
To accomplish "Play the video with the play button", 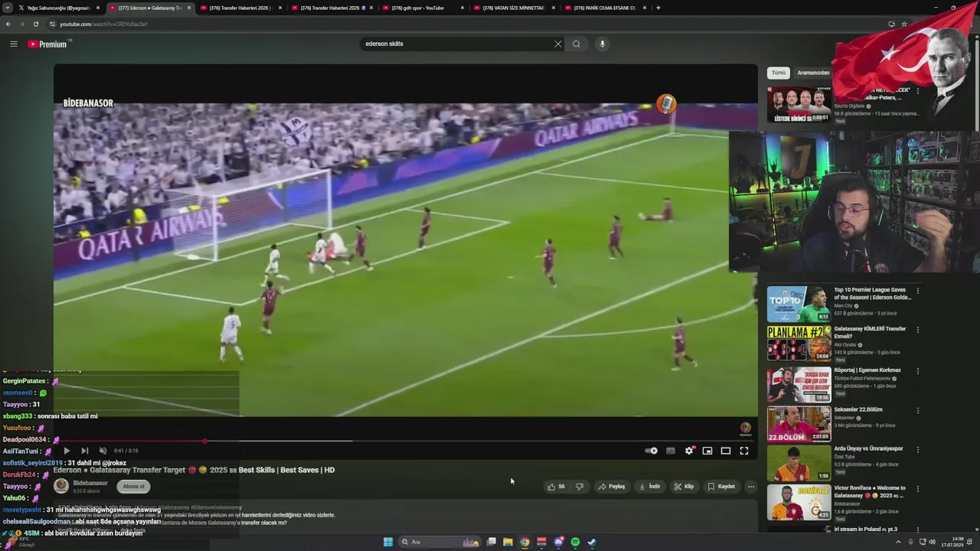I will 67,451.
